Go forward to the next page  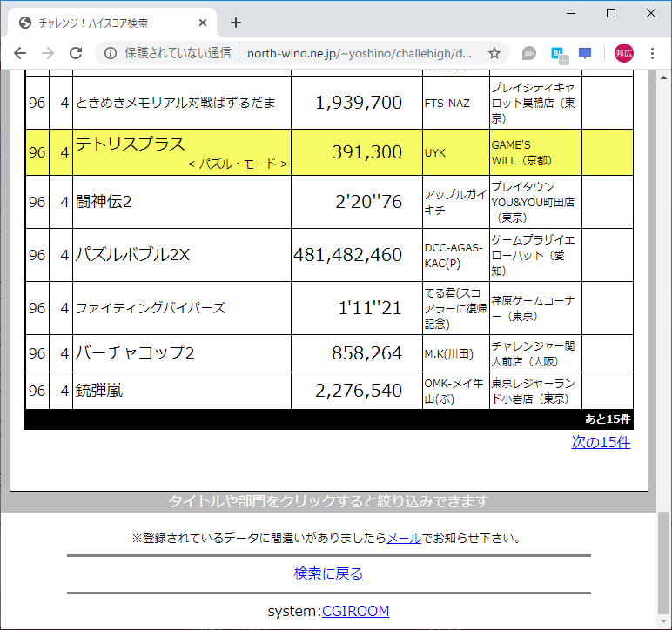pyautogui.click(x=48, y=53)
